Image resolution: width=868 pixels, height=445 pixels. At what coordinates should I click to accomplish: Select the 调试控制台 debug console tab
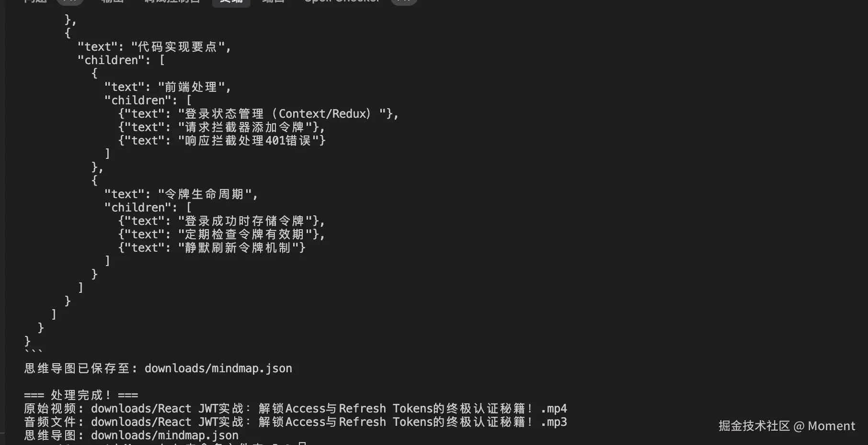tap(172, 1)
